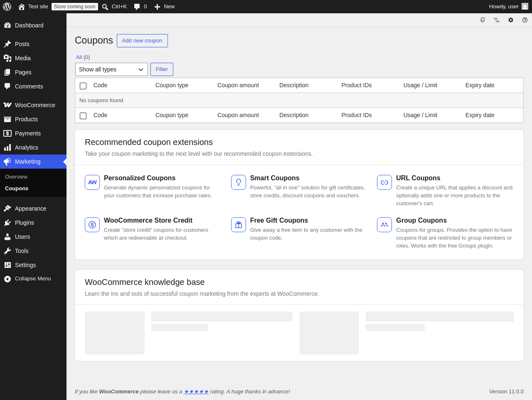The image size is (532, 400).
Task: Open the settings gear icon in header
Action: point(511,20)
